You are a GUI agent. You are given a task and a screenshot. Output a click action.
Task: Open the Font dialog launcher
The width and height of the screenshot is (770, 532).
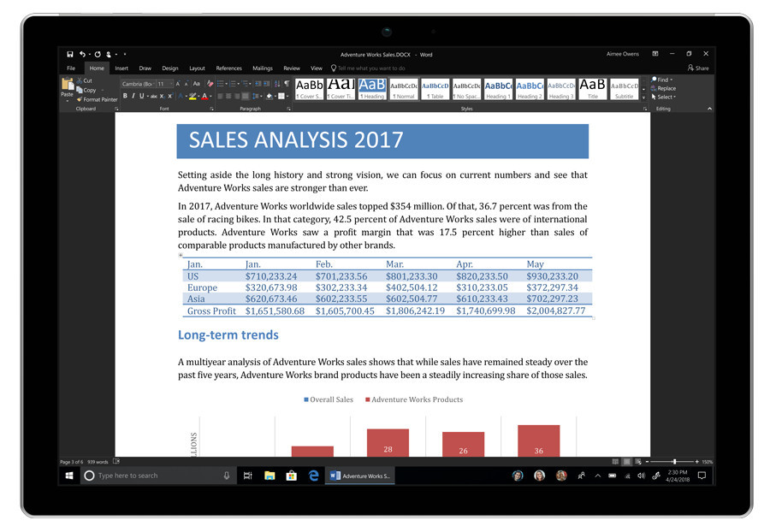coord(211,109)
